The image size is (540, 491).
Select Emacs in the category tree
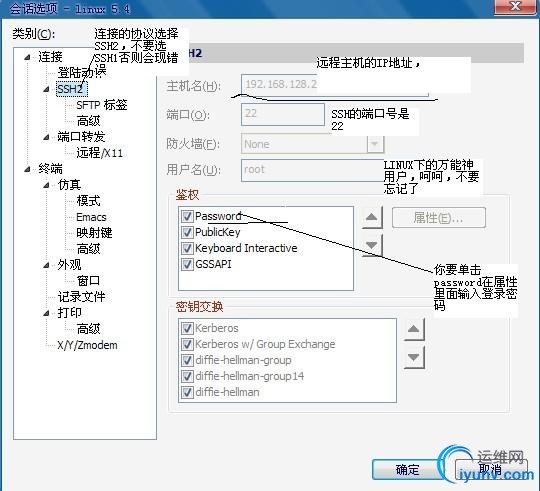(91, 217)
